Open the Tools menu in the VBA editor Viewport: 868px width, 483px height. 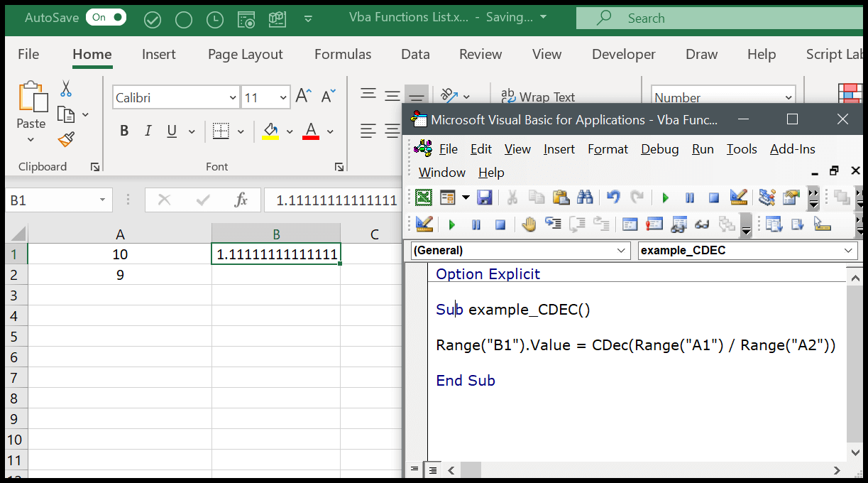click(x=742, y=149)
